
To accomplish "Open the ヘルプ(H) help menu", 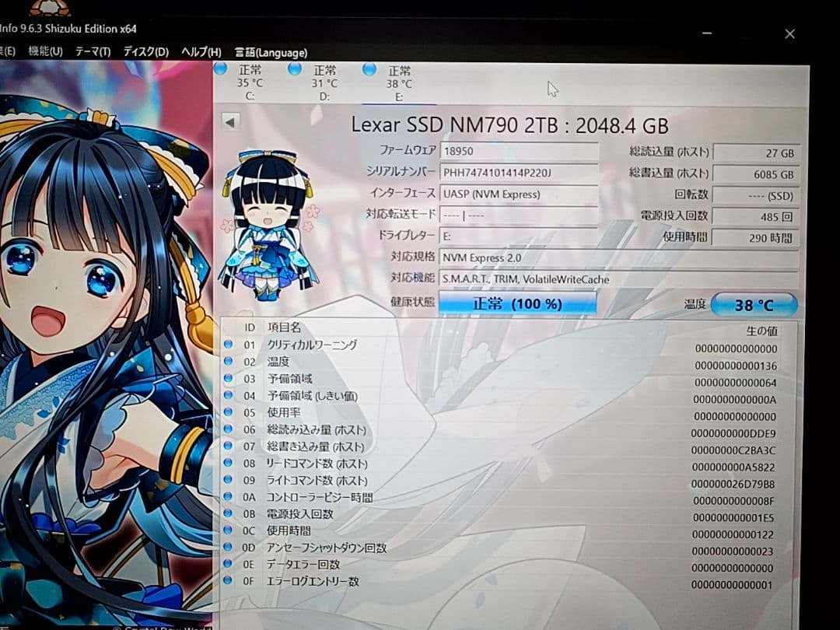I will [x=199, y=52].
